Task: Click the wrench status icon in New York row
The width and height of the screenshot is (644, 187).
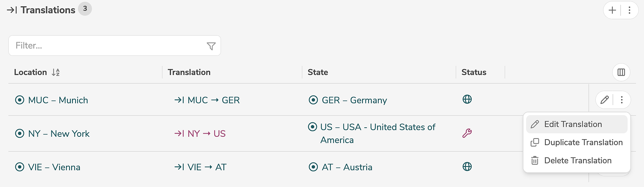Action: click(x=467, y=133)
